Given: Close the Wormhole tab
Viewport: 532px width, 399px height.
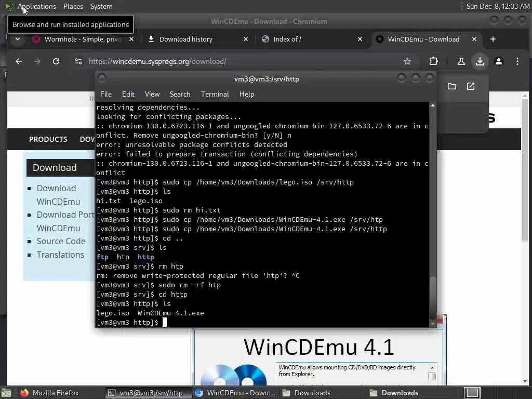Looking at the screenshot, I should 131,39.
